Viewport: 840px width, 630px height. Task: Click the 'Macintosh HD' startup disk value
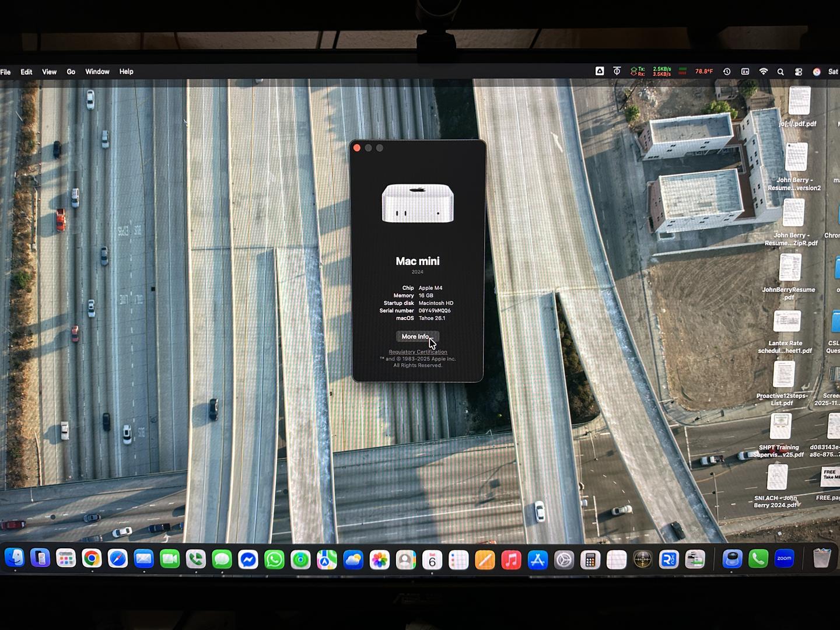(436, 303)
